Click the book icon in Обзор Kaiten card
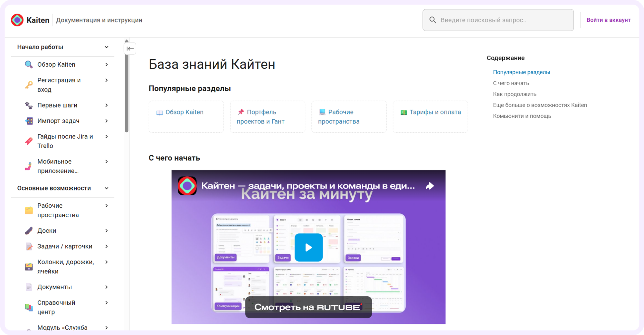The height and width of the screenshot is (335, 644). 159,112
